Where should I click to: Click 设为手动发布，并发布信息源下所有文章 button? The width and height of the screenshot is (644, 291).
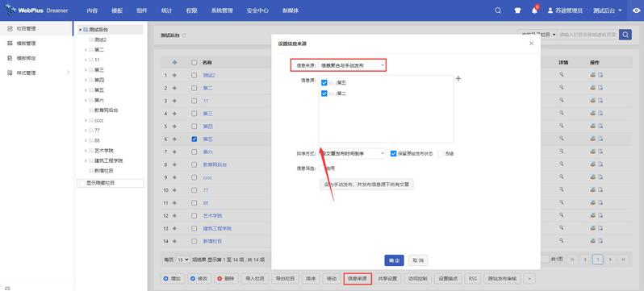(x=366, y=185)
